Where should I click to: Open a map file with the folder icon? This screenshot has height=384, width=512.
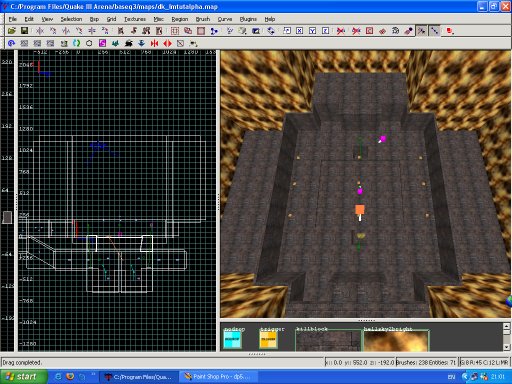12,31
